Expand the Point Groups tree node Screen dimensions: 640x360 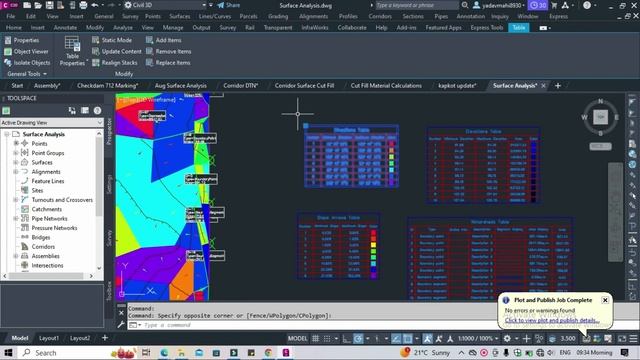(16, 153)
